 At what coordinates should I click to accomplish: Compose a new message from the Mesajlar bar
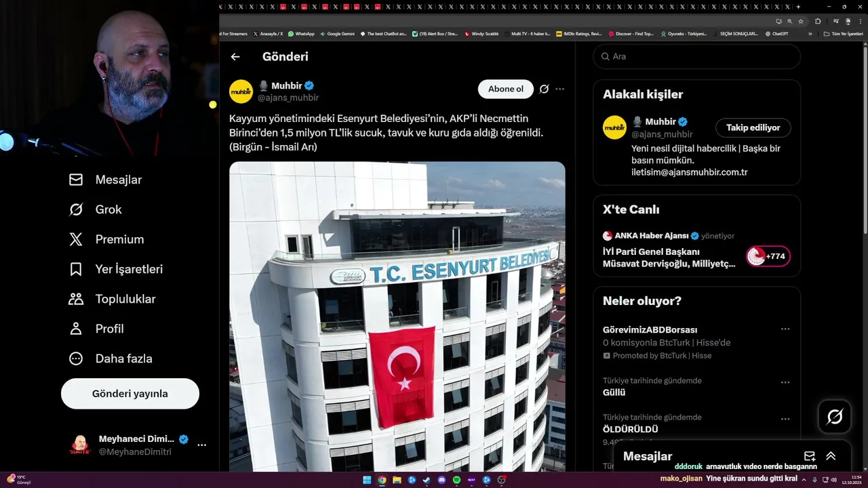(809, 456)
